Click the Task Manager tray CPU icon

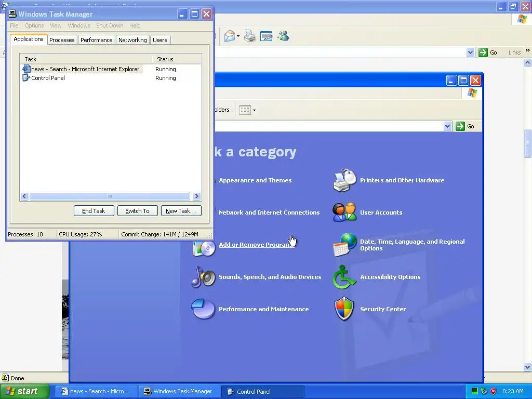pyautogui.click(x=475, y=391)
